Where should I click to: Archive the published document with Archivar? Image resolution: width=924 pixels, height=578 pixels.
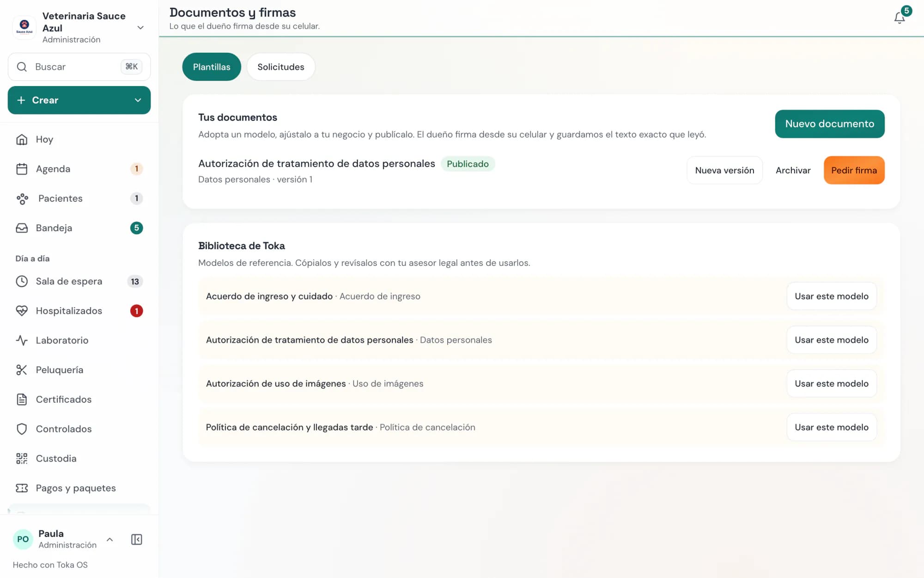point(793,170)
